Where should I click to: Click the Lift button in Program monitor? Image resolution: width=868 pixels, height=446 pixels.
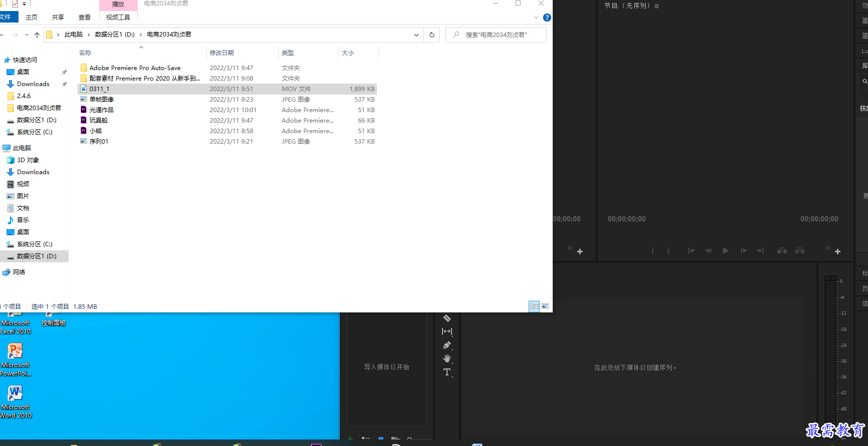pos(782,251)
